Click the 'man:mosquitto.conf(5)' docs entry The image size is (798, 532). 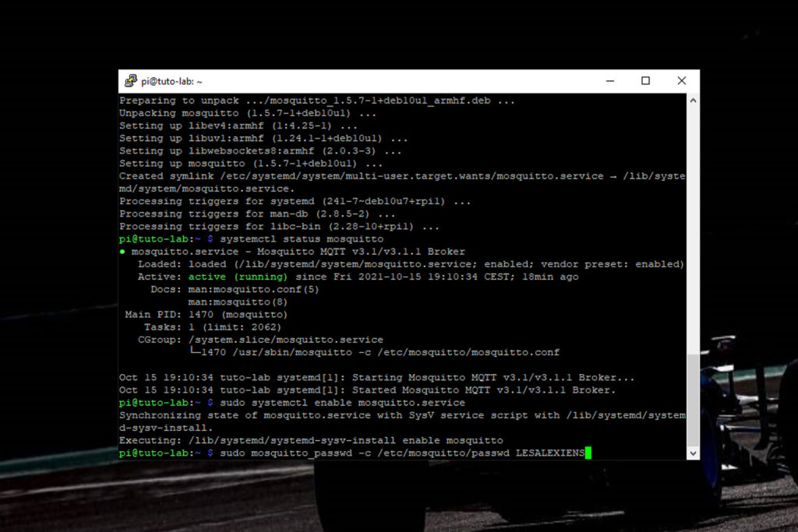(253, 290)
